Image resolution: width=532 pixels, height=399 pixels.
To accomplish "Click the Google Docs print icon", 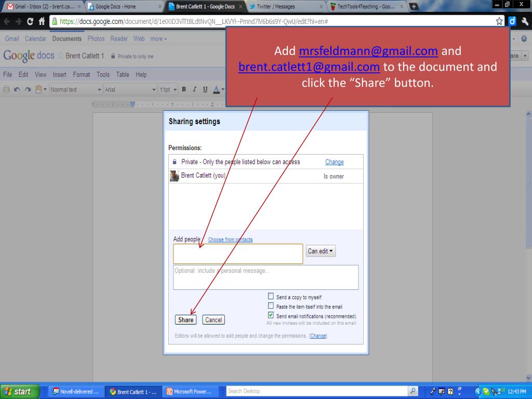I will click(6, 89).
